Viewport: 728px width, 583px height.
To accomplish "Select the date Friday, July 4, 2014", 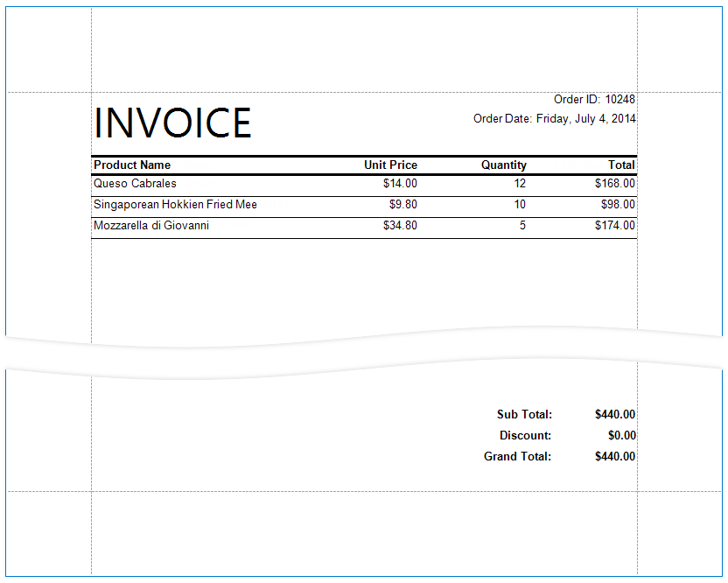I will click(585, 119).
